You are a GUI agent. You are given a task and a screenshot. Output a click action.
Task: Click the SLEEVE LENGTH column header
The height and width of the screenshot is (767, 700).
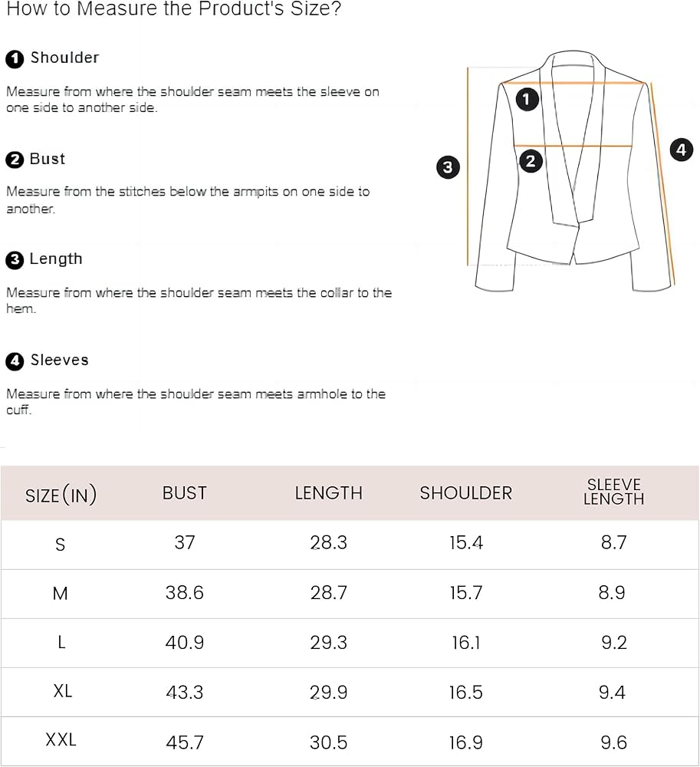point(613,492)
